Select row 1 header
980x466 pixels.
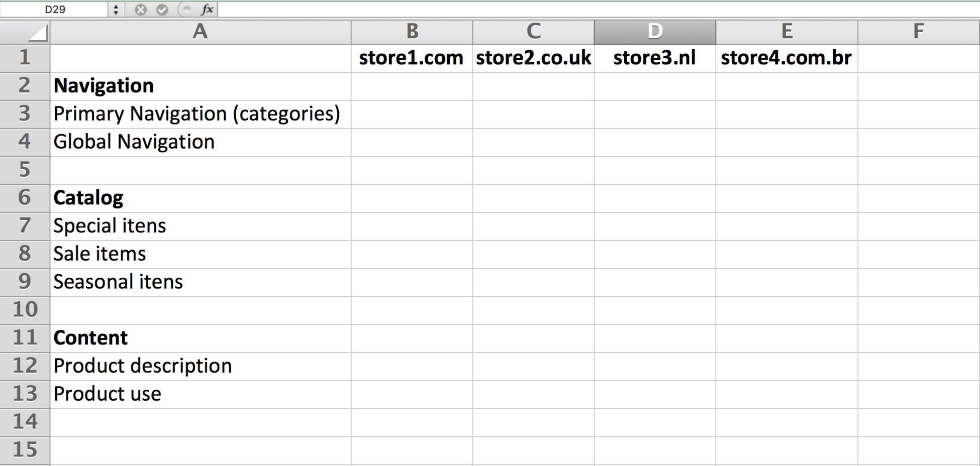[25, 58]
